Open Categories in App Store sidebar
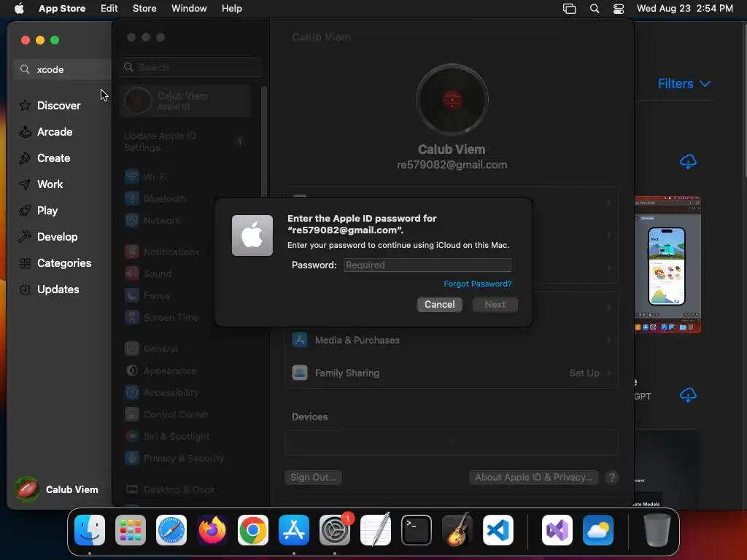Screen dimensions: 747x560 (55, 262)
